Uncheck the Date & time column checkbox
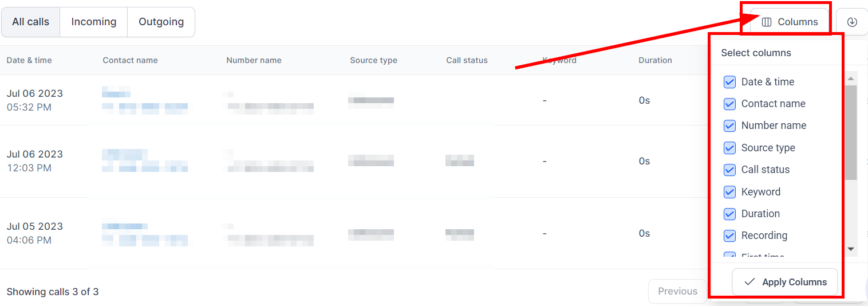 click(x=729, y=82)
